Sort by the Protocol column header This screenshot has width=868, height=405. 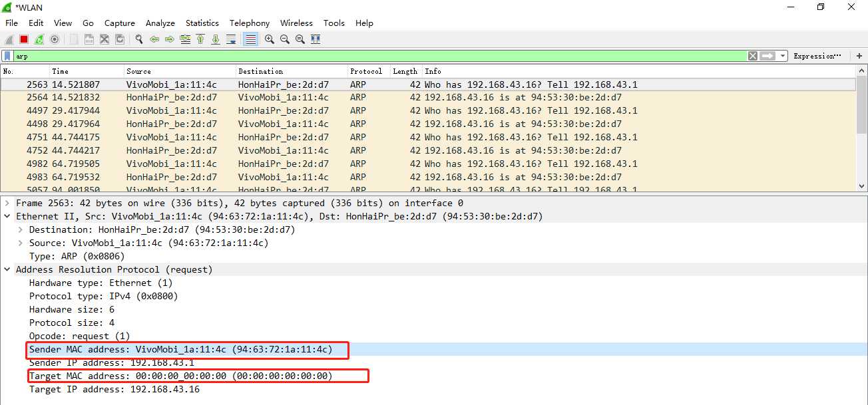click(x=369, y=71)
